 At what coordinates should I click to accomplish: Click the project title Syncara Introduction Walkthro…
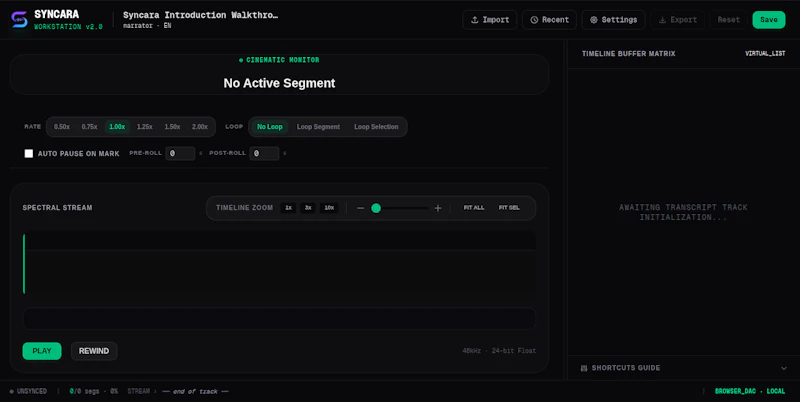click(201, 15)
